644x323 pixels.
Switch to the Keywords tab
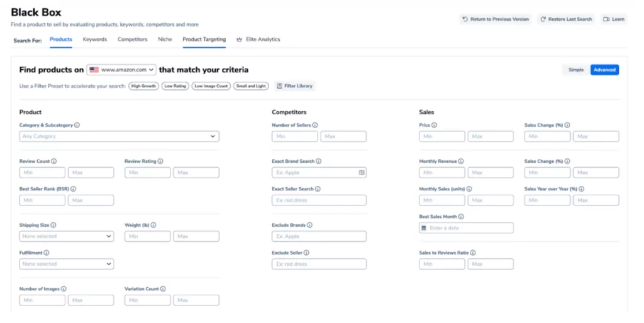click(x=95, y=40)
